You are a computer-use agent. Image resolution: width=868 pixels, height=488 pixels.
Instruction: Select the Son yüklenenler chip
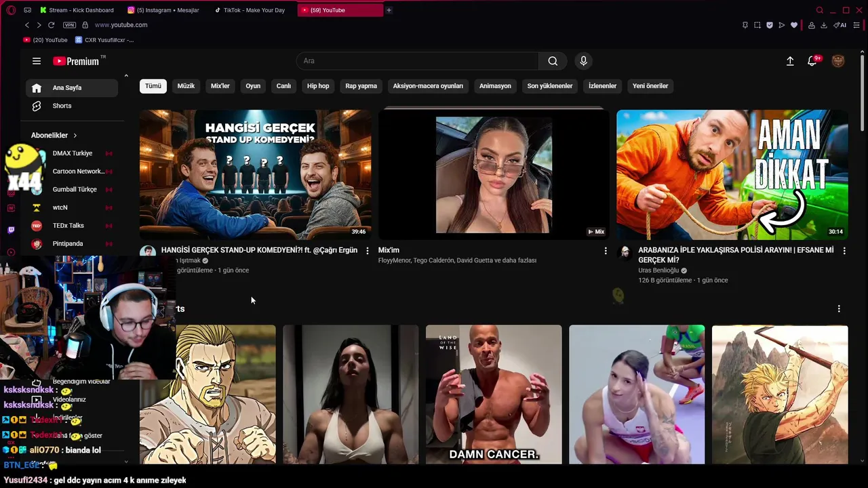550,86
